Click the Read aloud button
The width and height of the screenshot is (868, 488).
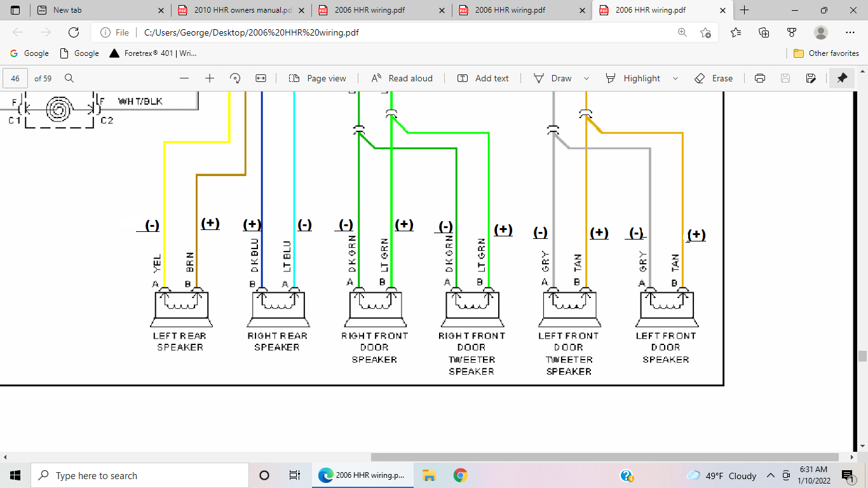tap(402, 78)
